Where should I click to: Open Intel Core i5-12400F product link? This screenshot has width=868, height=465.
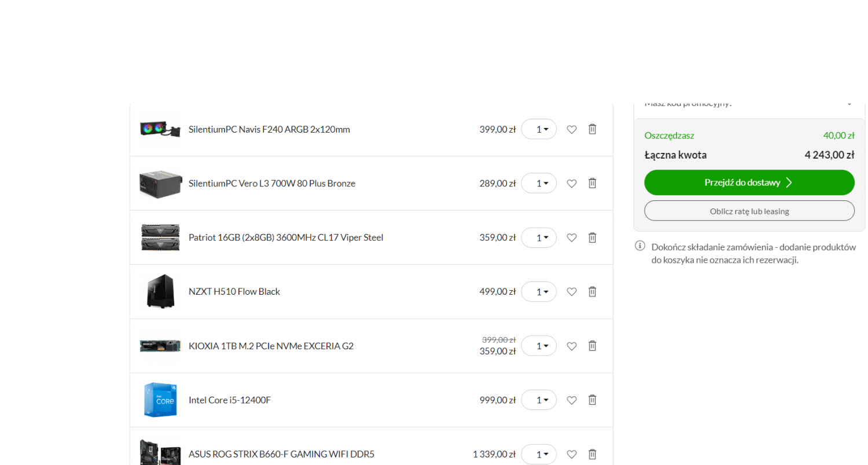point(230,400)
